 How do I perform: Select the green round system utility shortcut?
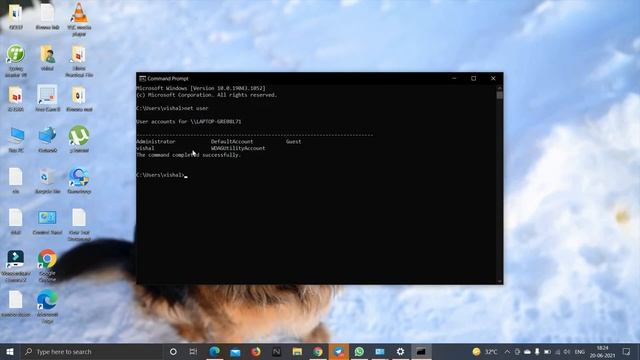pyautogui.click(x=16, y=60)
